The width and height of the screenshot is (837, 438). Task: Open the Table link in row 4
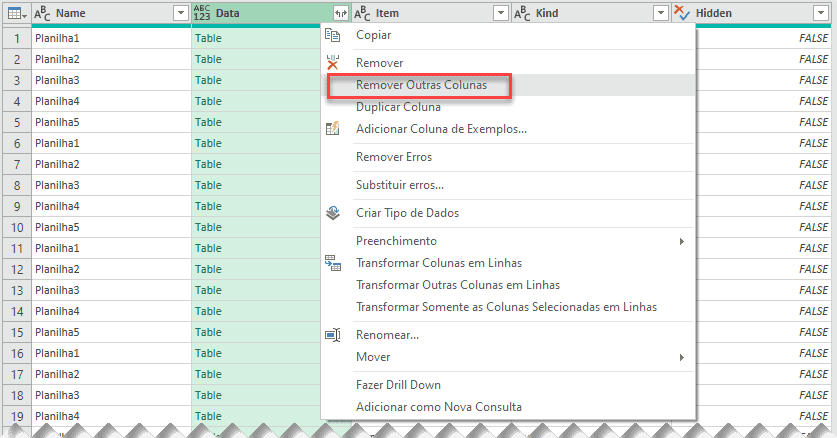208,101
